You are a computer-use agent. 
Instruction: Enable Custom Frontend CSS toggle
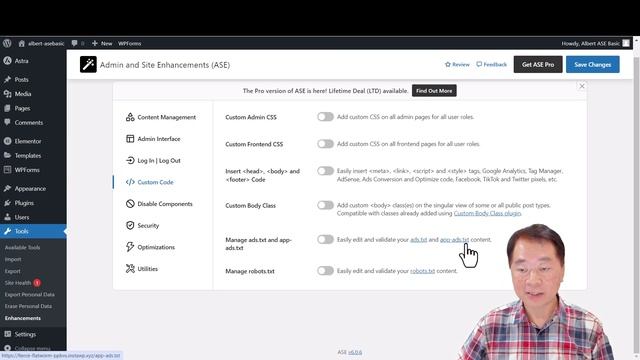[325, 144]
